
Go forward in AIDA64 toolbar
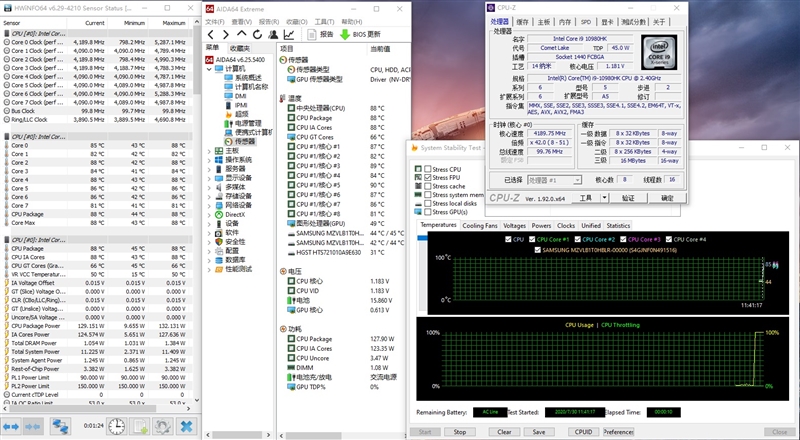click(x=226, y=35)
